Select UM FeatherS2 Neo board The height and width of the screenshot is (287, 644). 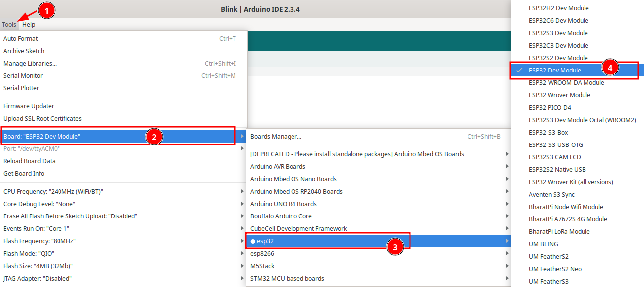[x=578, y=269]
